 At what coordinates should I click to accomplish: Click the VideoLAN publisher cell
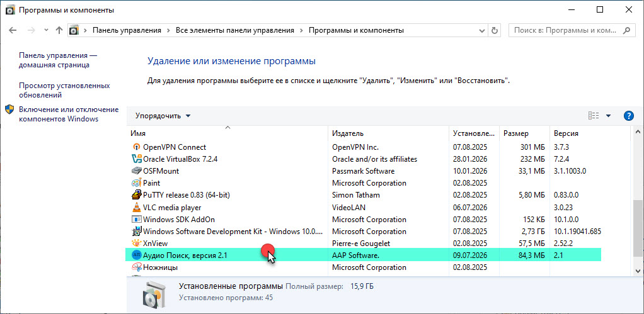348,208
